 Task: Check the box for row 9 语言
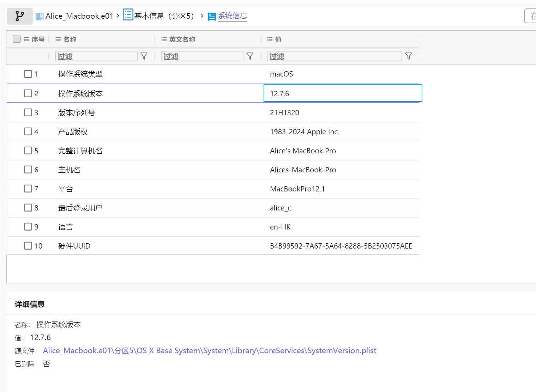point(28,227)
